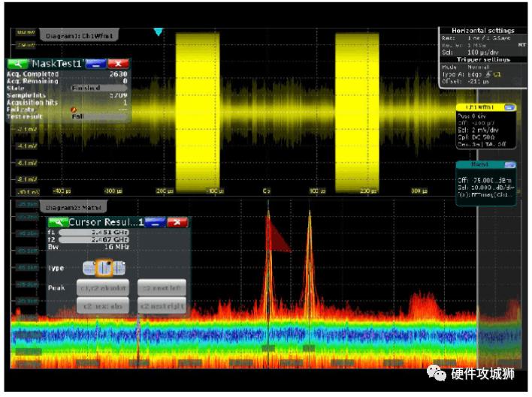Click the 'c2 next abs' peak button

coord(103,306)
